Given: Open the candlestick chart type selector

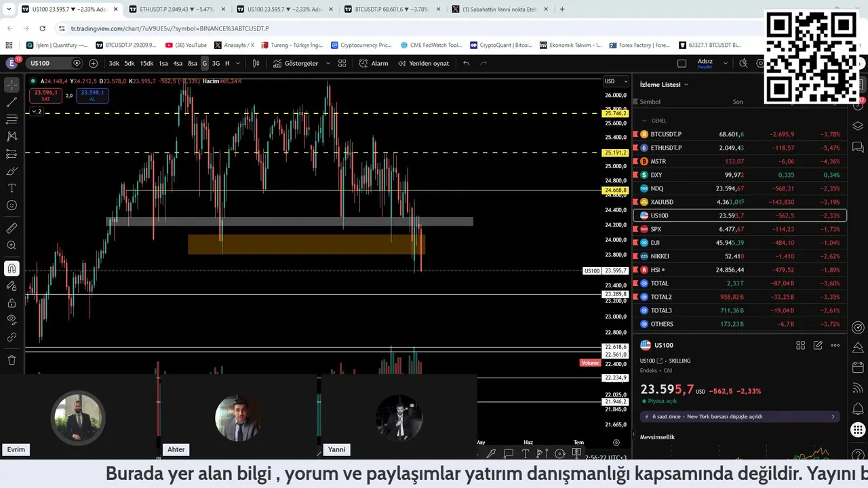Looking at the screenshot, I should pos(256,63).
